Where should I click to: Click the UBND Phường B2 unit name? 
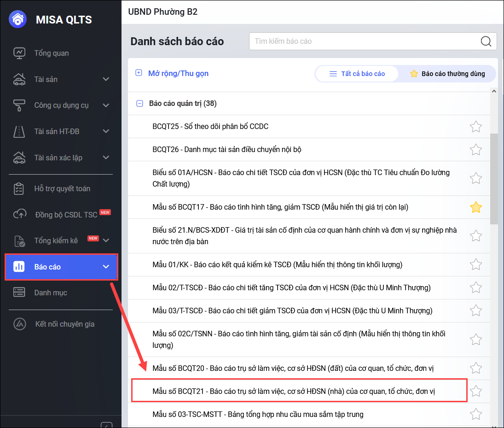click(162, 12)
